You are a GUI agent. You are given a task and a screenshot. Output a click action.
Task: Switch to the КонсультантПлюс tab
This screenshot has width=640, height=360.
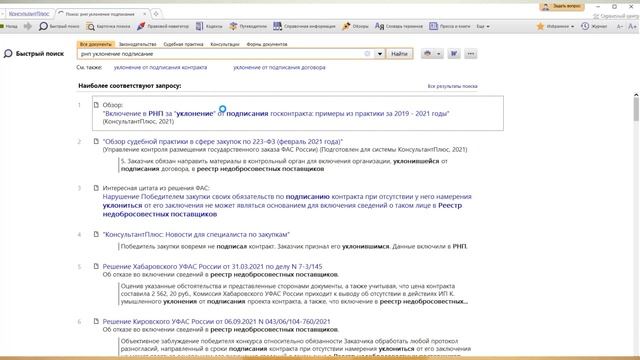coord(29,14)
